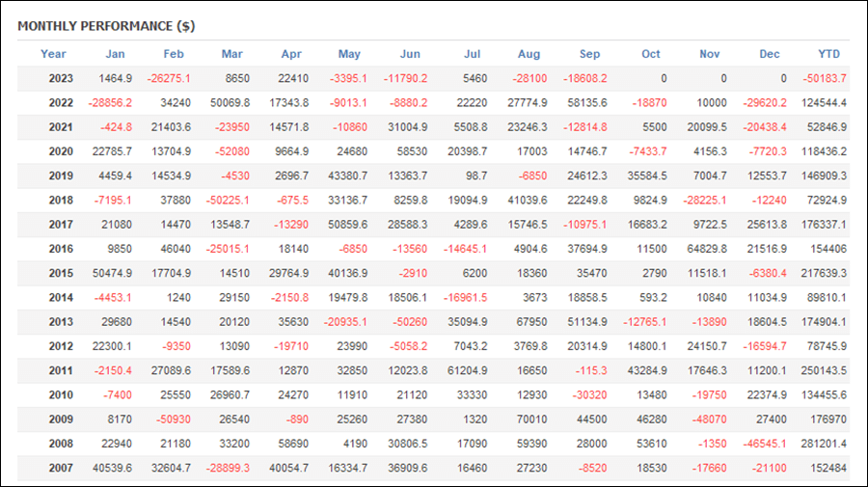
Task: Click 2021 Jun value 31004.9
Action: pyautogui.click(x=408, y=127)
